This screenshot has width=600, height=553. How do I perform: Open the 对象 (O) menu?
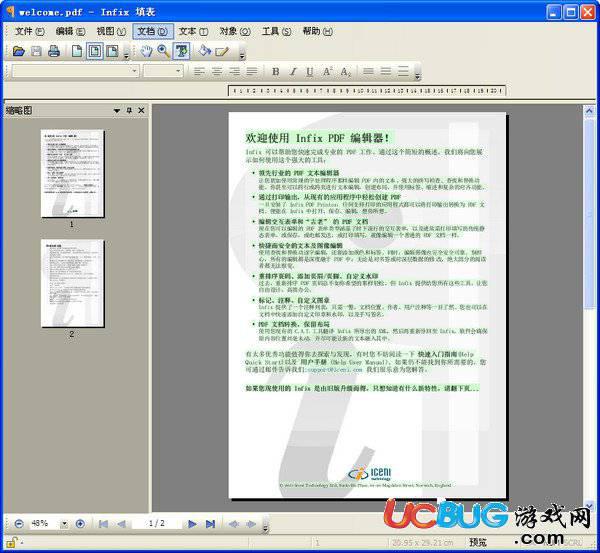235,31
